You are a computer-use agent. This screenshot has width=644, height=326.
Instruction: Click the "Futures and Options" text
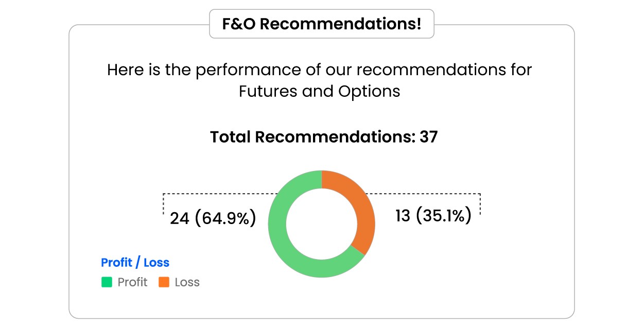coord(319,91)
